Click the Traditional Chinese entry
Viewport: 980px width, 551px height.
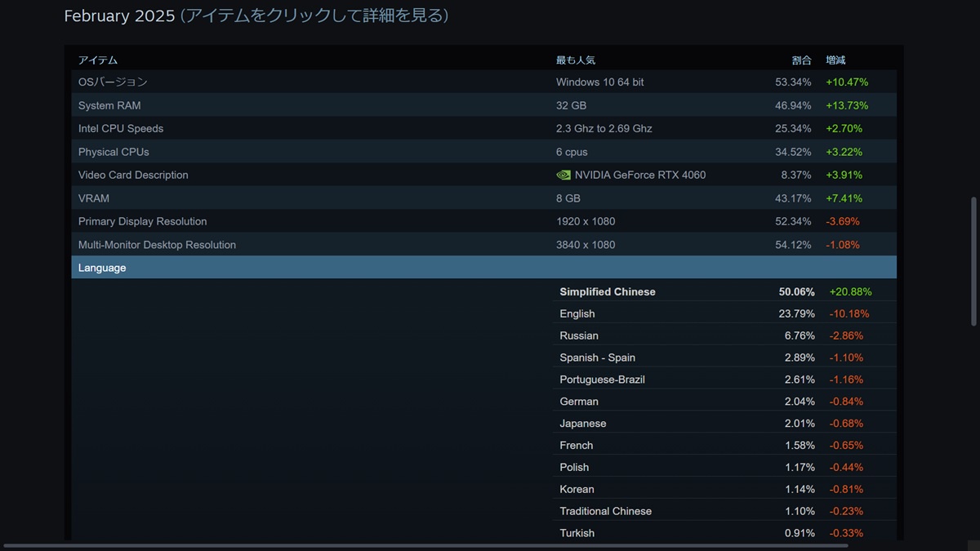click(x=606, y=511)
